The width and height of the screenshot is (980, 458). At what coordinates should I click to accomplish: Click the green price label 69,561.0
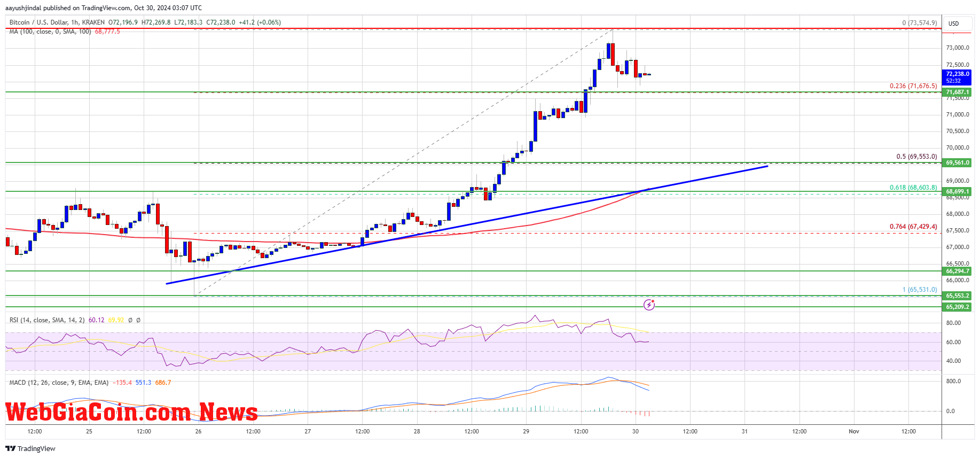point(957,162)
